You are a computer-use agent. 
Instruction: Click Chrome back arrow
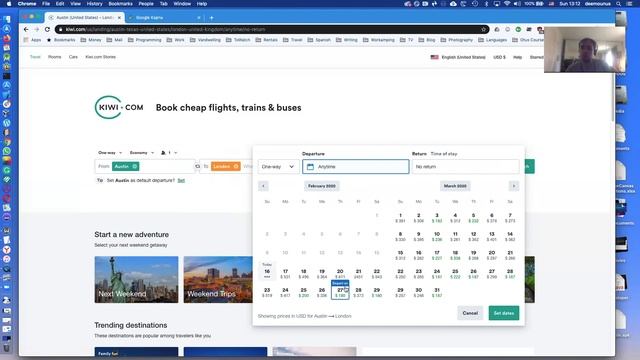[26, 29]
